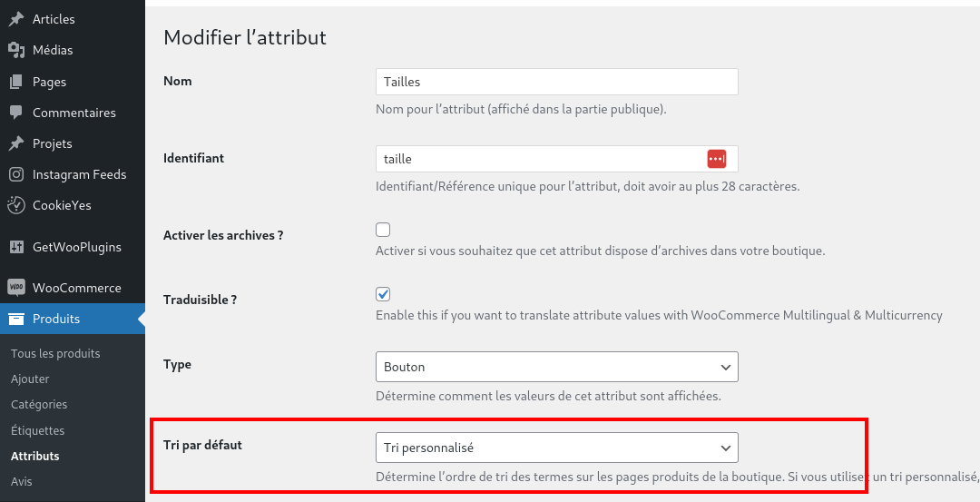Open the Type dropdown showing Bouton
The width and height of the screenshot is (980, 502).
(x=557, y=367)
